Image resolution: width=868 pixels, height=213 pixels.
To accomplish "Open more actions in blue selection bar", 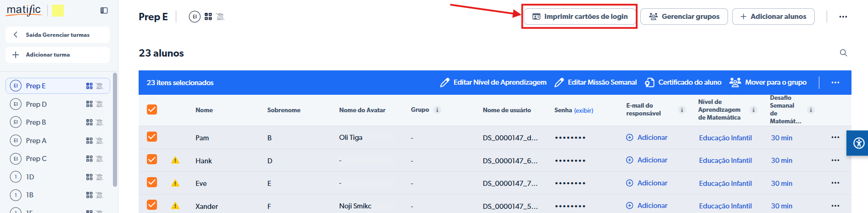I will pos(835,83).
